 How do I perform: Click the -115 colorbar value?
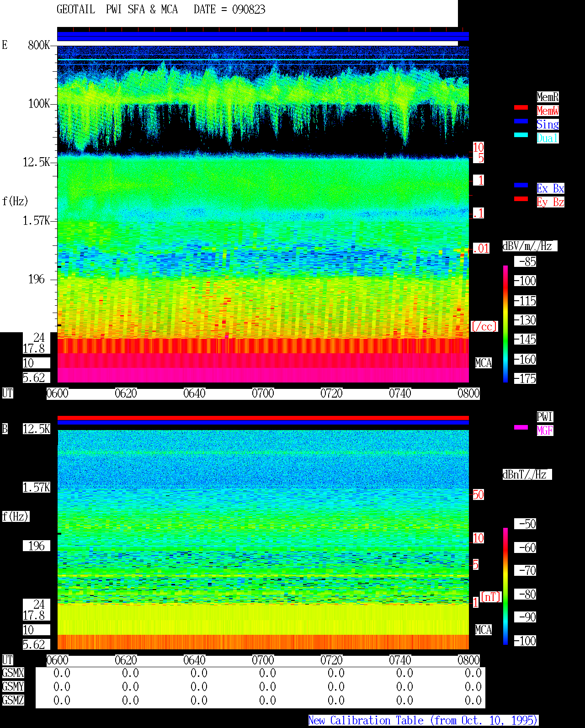click(x=526, y=301)
